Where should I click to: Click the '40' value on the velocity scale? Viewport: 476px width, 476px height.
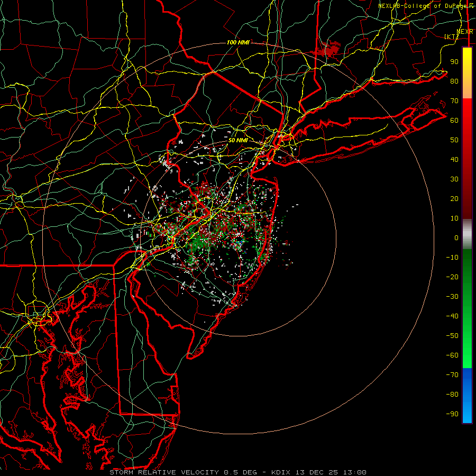point(454,159)
